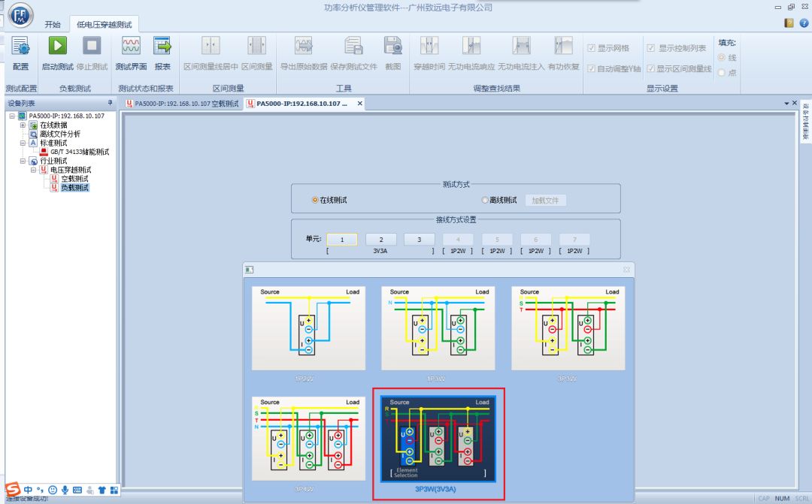Close the wiring selection popup

tap(626, 270)
